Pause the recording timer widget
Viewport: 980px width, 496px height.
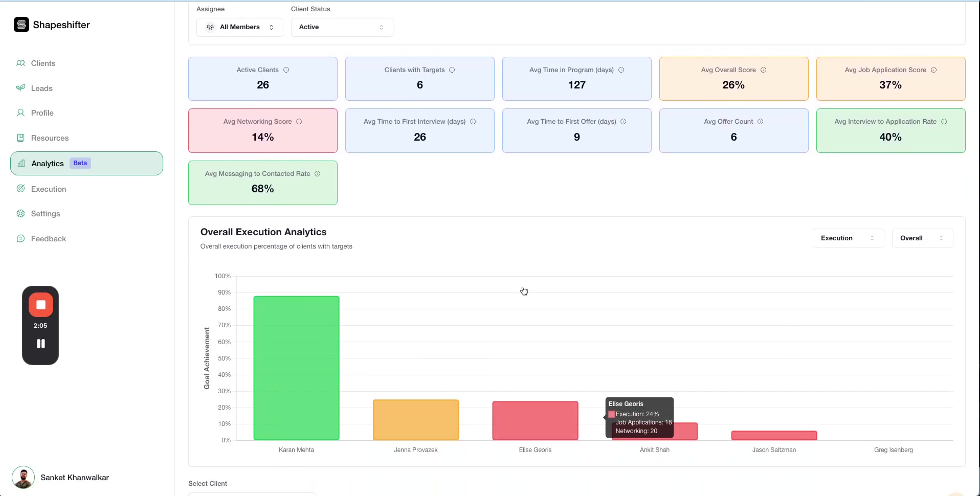click(x=40, y=344)
